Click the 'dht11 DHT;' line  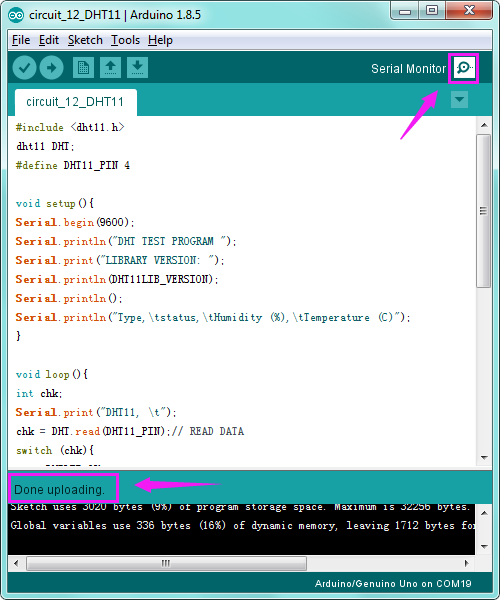[45, 146]
